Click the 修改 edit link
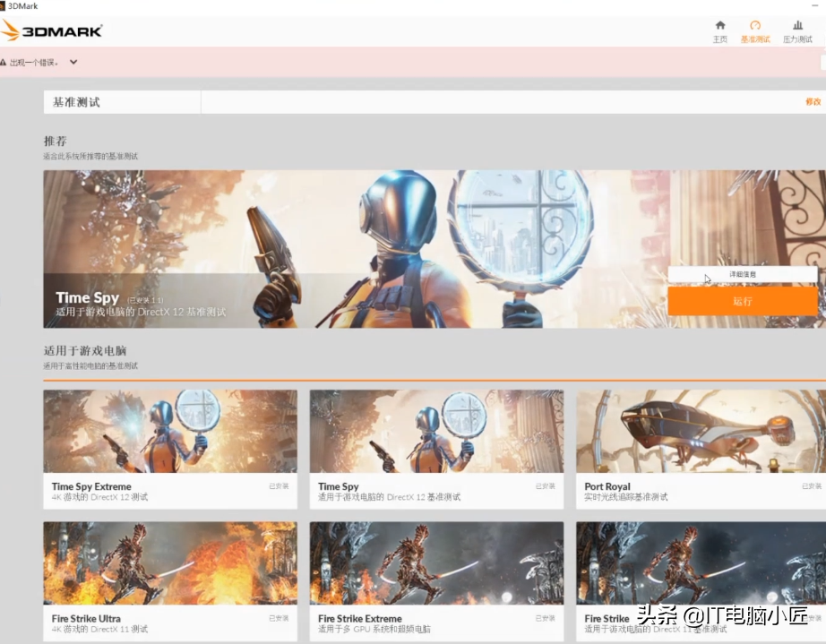 tap(813, 101)
